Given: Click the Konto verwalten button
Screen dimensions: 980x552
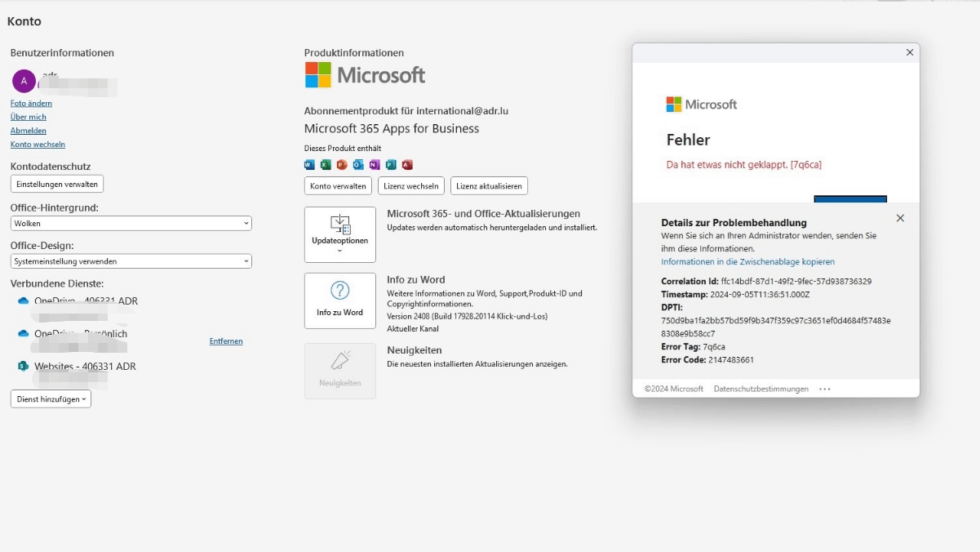Looking at the screenshot, I should pos(338,186).
